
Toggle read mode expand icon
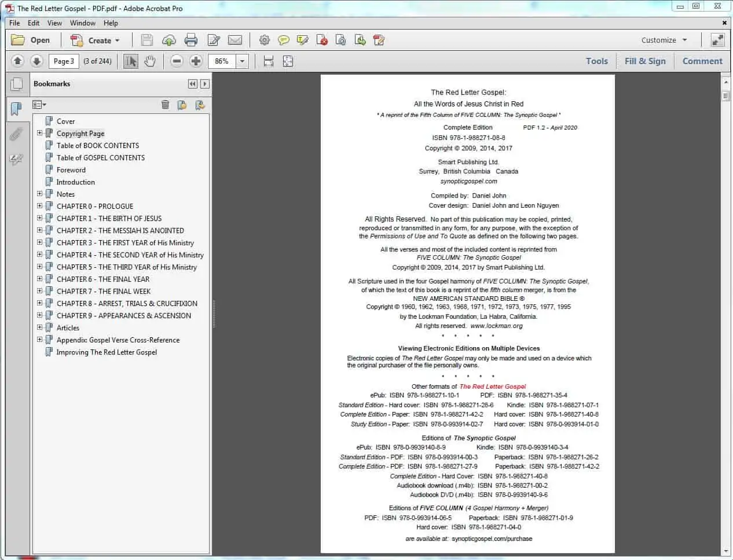(x=717, y=40)
